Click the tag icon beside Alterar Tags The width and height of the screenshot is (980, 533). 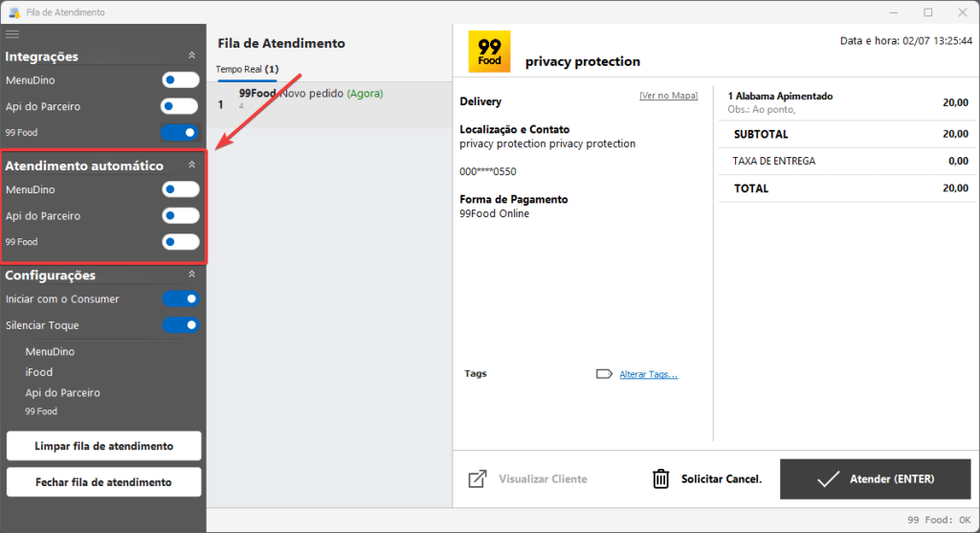pos(603,374)
